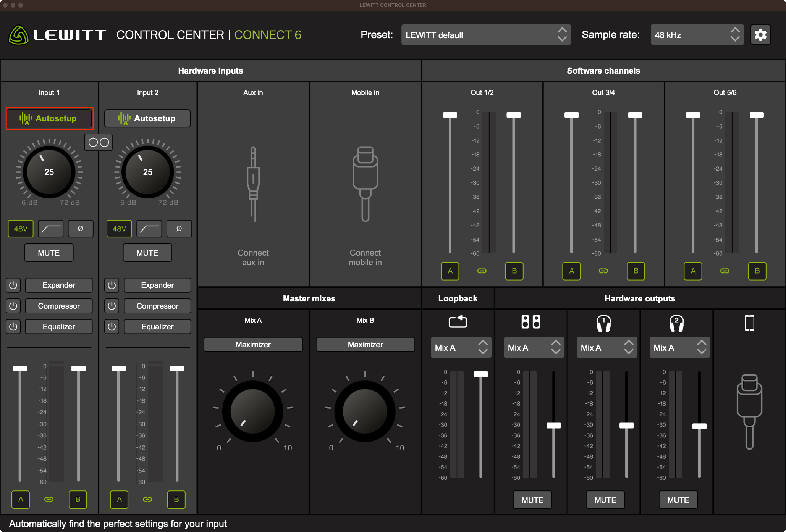Screen dimensions: 786x532
Task: Click the LEWITT logo
Action: 57,35
